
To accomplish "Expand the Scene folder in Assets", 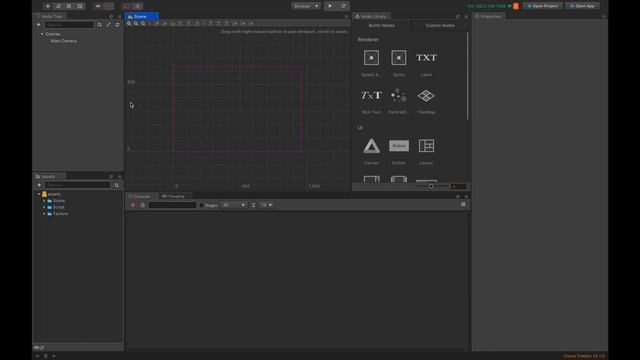I will pyautogui.click(x=44, y=201).
